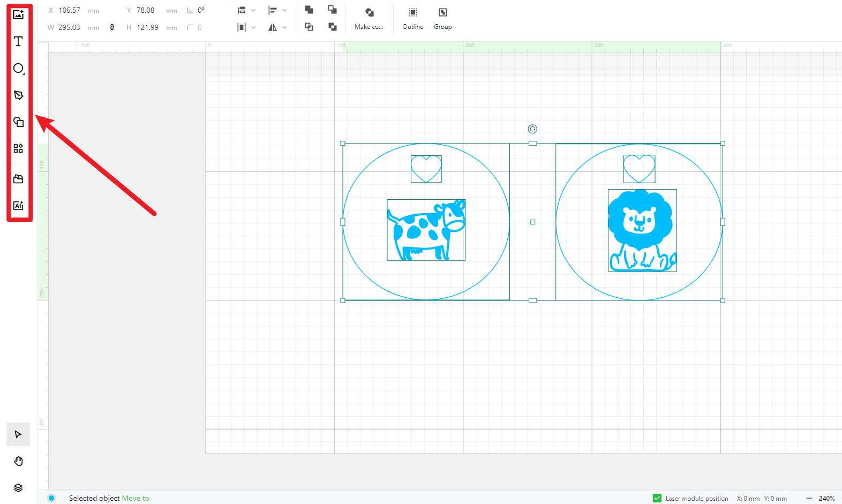Toggle the aspect ratio lock
Screen dimensions: 842x504
(112, 27)
